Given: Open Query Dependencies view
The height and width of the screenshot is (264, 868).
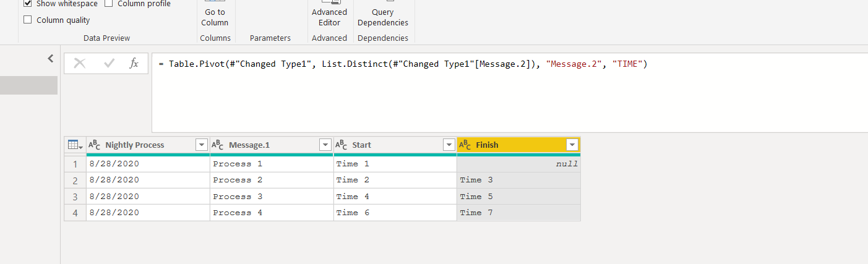Looking at the screenshot, I should coord(383,15).
